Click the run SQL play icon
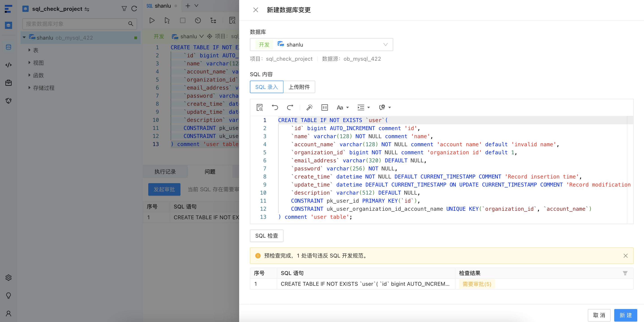Screen dimensions: 644x322 tap(152, 20)
